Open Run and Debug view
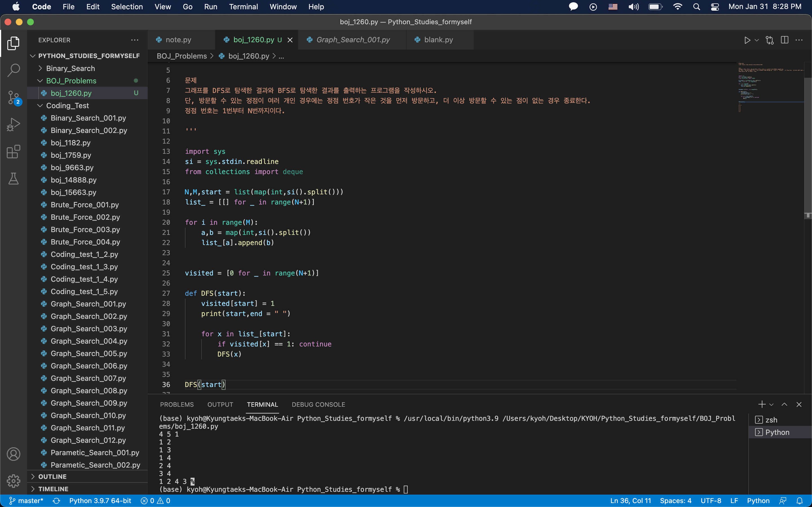Viewport: 812px width, 507px height. pyautogui.click(x=14, y=124)
